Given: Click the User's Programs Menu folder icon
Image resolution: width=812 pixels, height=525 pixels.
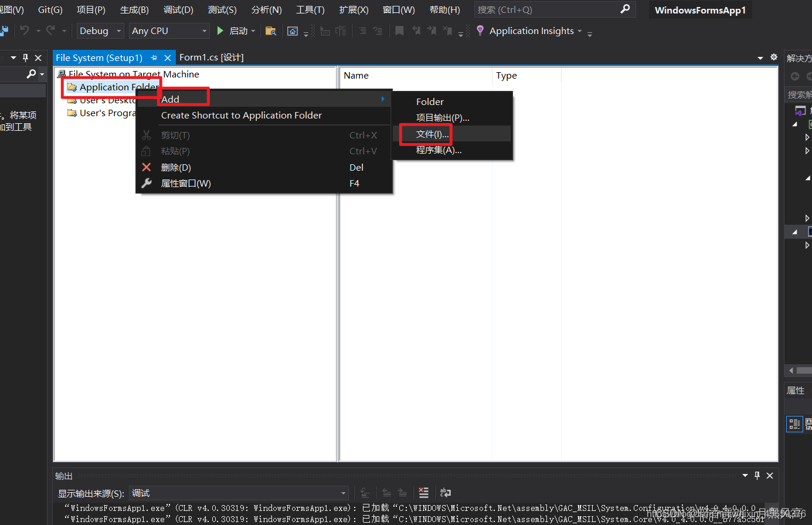Looking at the screenshot, I should point(72,113).
